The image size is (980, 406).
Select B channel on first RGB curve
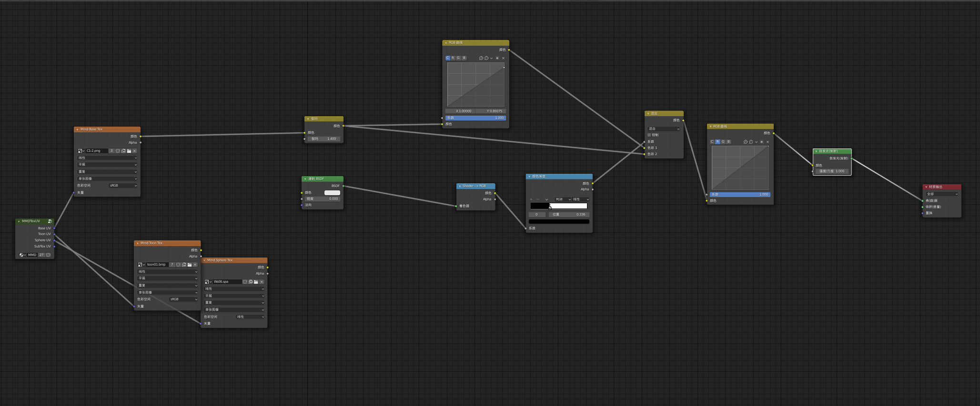pos(464,58)
